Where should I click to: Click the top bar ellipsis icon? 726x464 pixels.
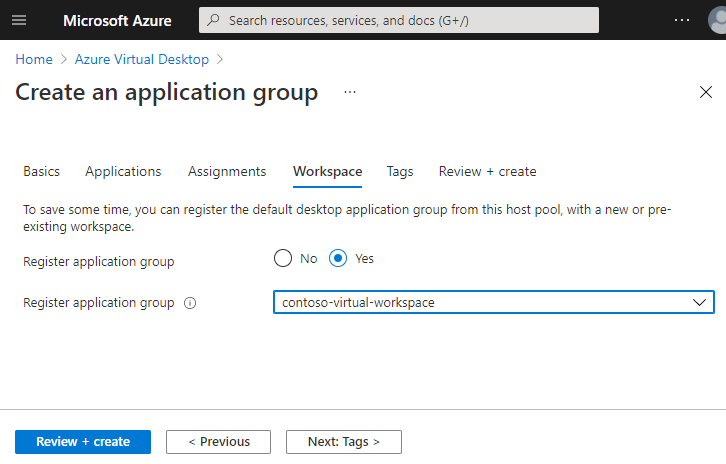pos(682,20)
